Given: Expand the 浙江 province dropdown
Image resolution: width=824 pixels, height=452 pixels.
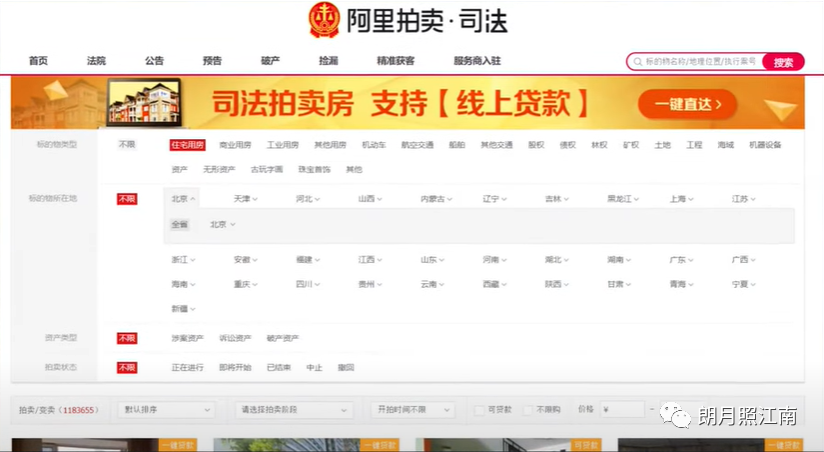Looking at the screenshot, I should [183, 260].
